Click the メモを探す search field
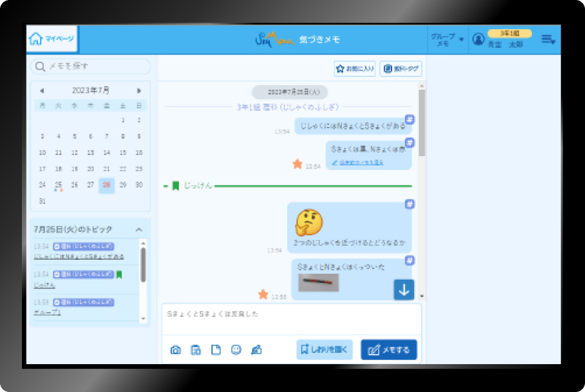The height and width of the screenshot is (392, 585). 91,66
